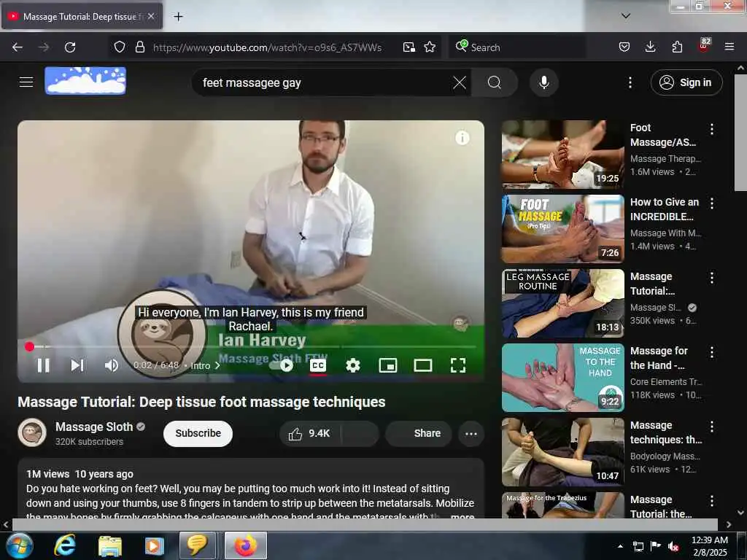Show hidden system tray icons
The width and height of the screenshot is (747, 560).
[620, 546]
